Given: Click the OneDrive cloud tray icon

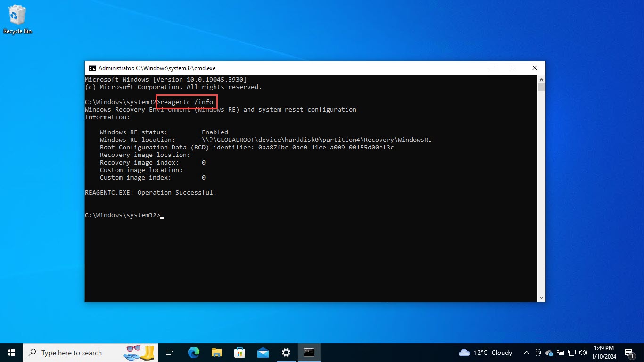Looking at the screenshot, I should pyautogui.click(x=549, y=353).
